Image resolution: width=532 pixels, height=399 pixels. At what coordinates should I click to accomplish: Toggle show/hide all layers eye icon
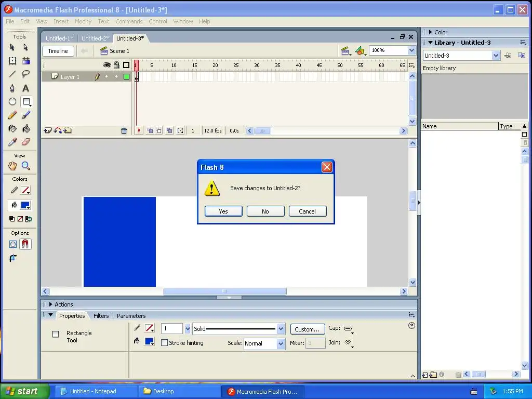click(107, 65)
